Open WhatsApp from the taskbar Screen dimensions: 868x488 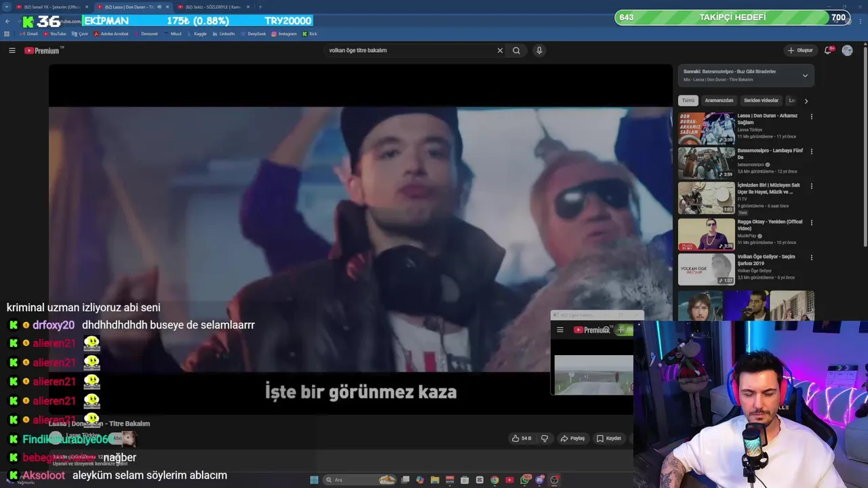point(525,480)
